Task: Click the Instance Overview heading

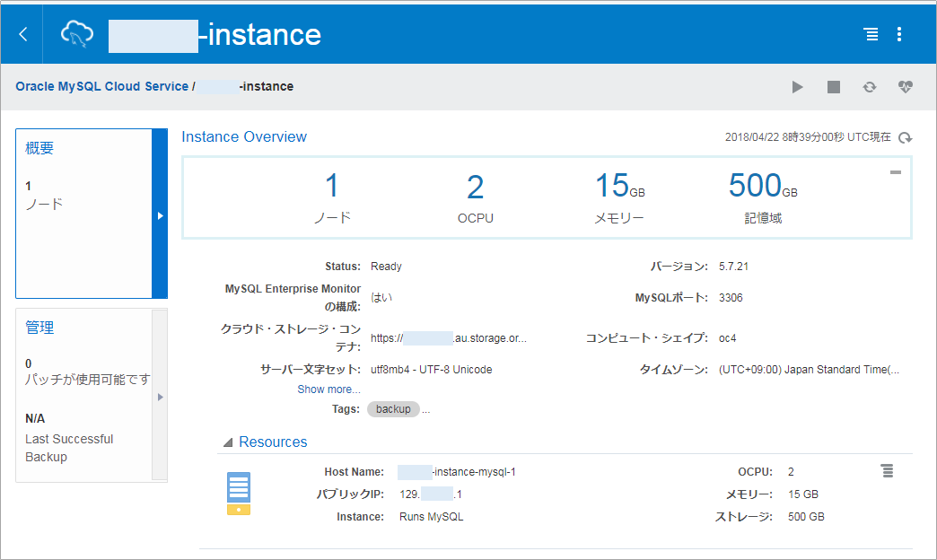Action: 244,137
